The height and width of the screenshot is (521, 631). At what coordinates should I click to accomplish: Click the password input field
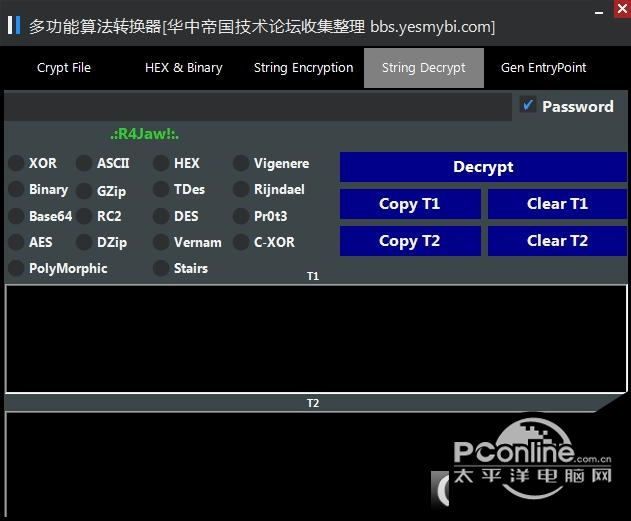258,107
